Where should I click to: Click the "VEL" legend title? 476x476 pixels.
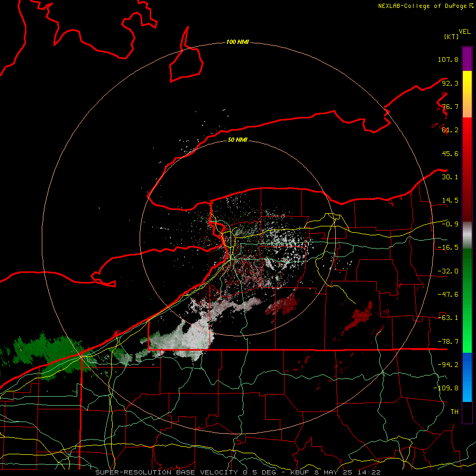[x=464, y=32]
